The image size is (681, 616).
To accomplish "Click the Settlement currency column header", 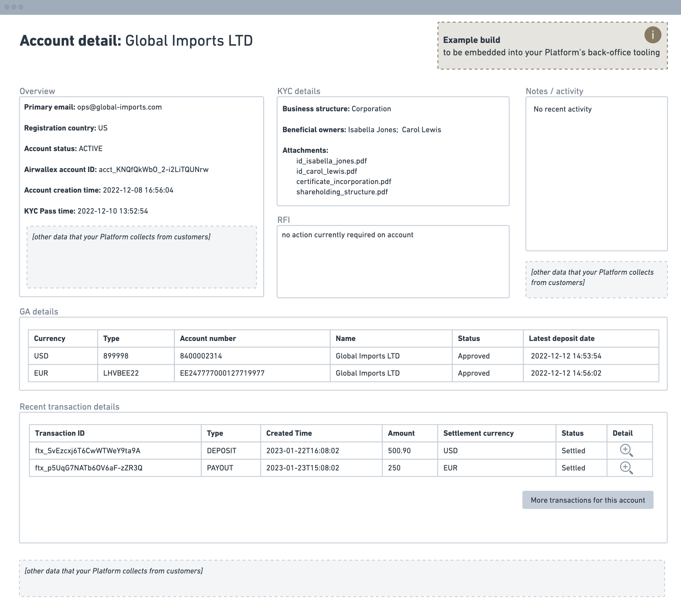I will 478,433.
